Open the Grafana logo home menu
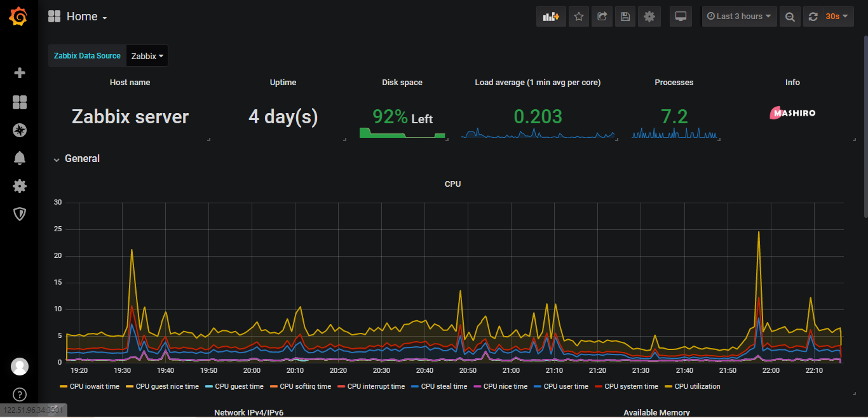This screenshot has width=868, height=418. pos(19,17)
